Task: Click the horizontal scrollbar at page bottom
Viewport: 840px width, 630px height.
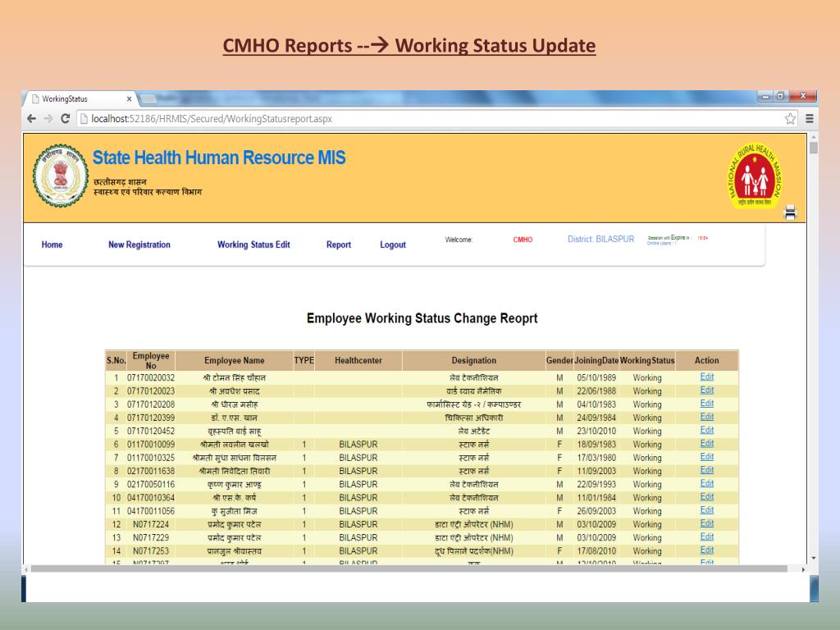Action: tap(409, 569)
